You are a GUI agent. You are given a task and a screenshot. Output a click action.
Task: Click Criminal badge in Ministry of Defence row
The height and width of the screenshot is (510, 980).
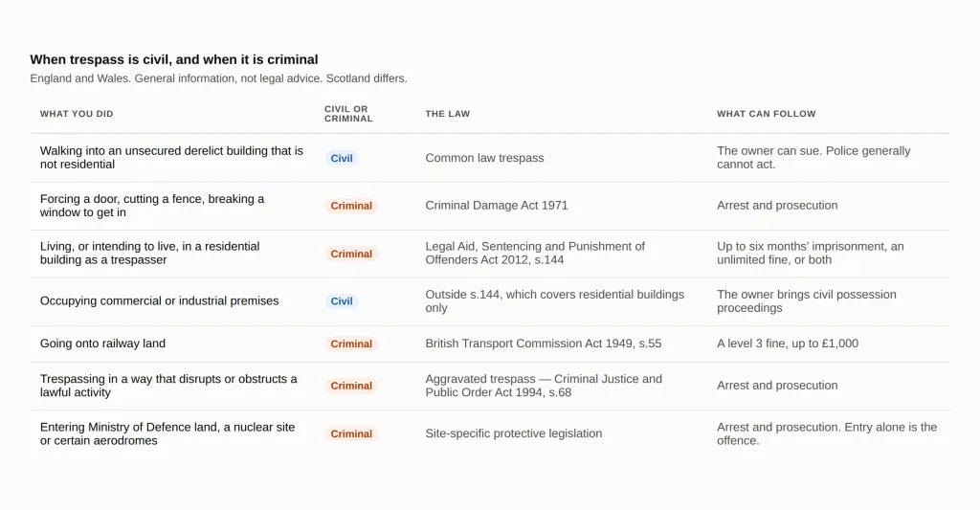pyautogui.click(x=351, y=433)
